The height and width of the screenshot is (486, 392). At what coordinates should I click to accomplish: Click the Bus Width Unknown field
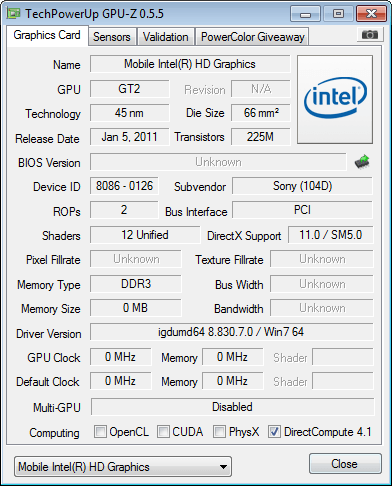[322, 284]
